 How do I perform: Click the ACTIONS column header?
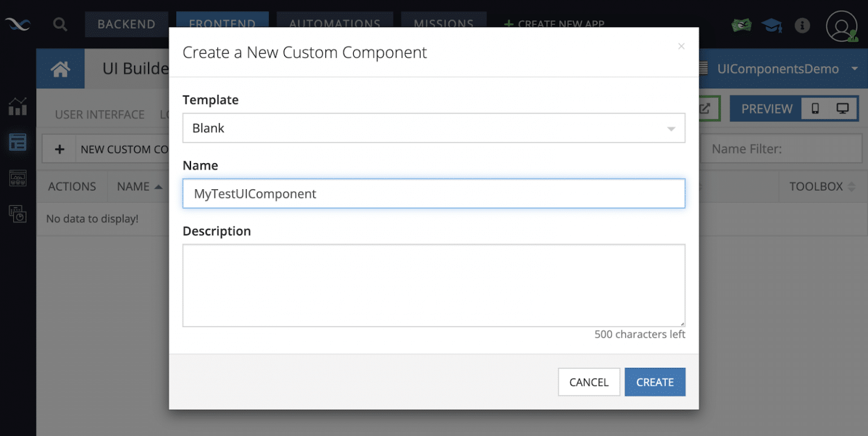coord(72,186)
